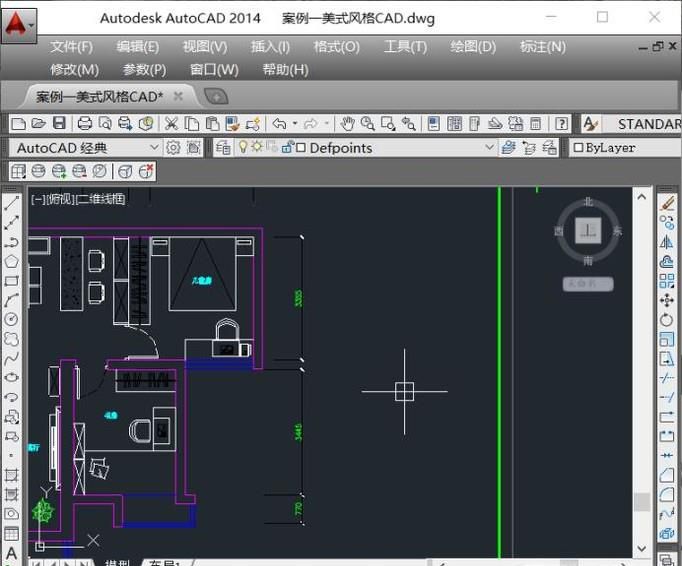This screenshot has height=566, width=682.
Task: Click the Pan hand tool
Action: [347, 124]
